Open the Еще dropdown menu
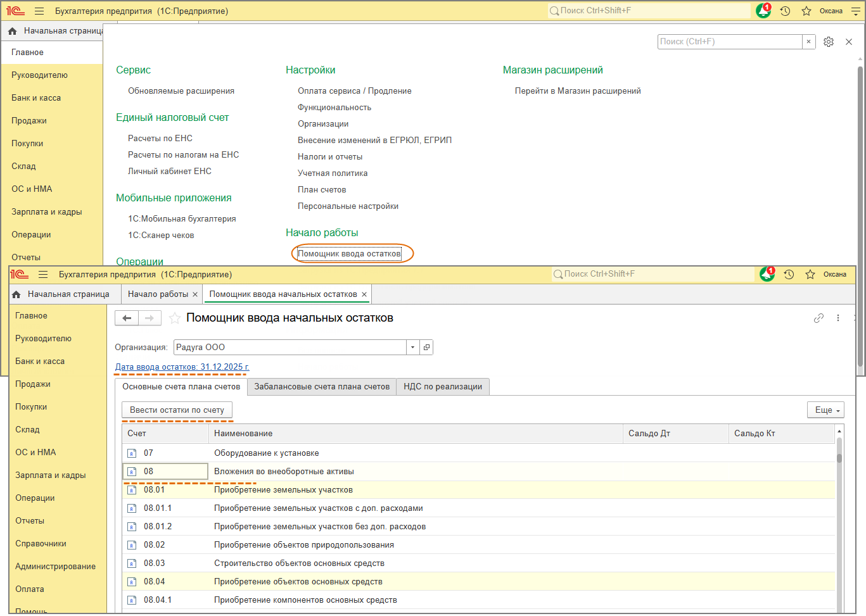Screen dimensions: 866x616 [x=825, y=410]
